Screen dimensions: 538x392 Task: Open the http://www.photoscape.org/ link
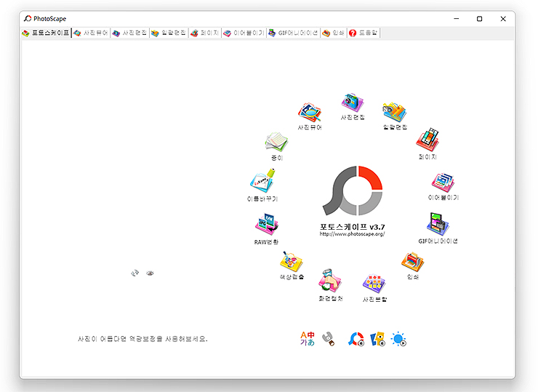[353, 234]
